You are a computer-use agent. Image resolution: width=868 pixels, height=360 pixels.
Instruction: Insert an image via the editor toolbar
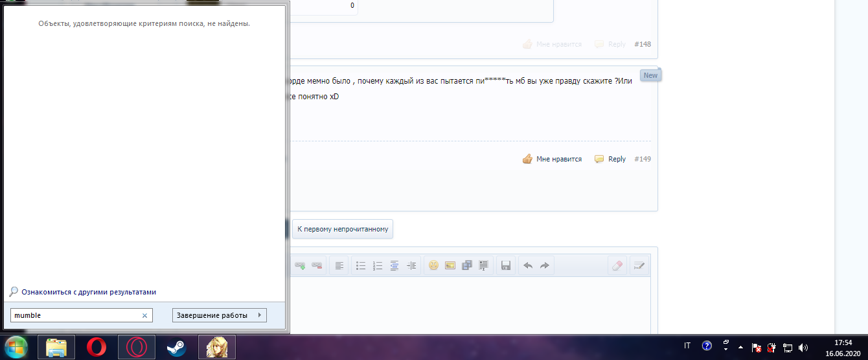450,265
